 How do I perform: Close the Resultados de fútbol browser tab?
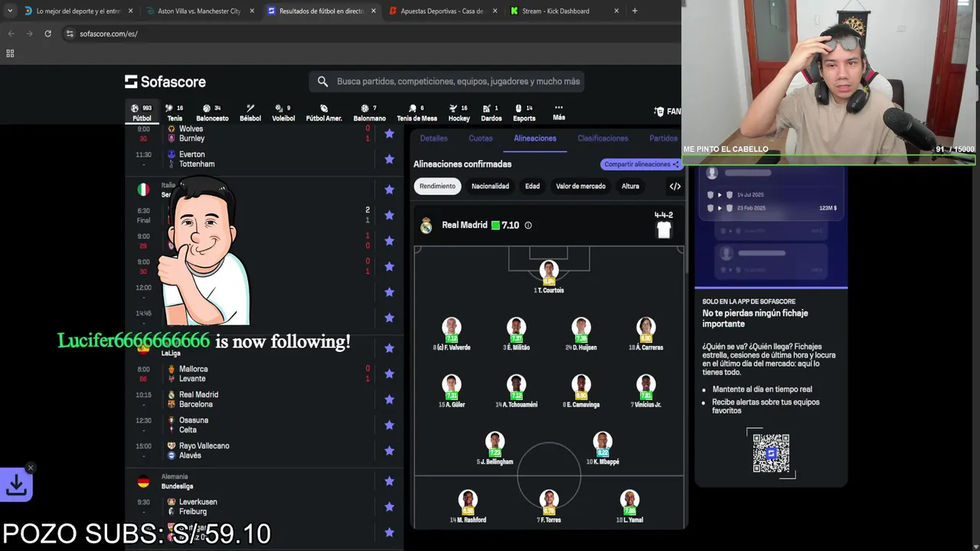(374, 11)
